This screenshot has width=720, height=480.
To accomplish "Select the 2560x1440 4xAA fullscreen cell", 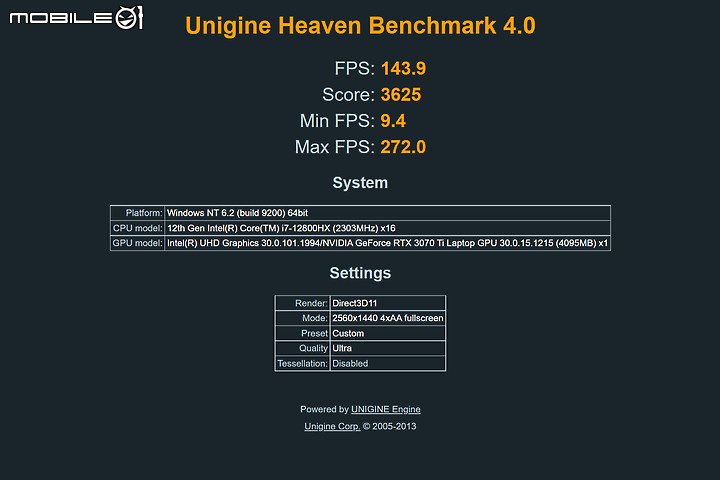I will click(388, 318).
